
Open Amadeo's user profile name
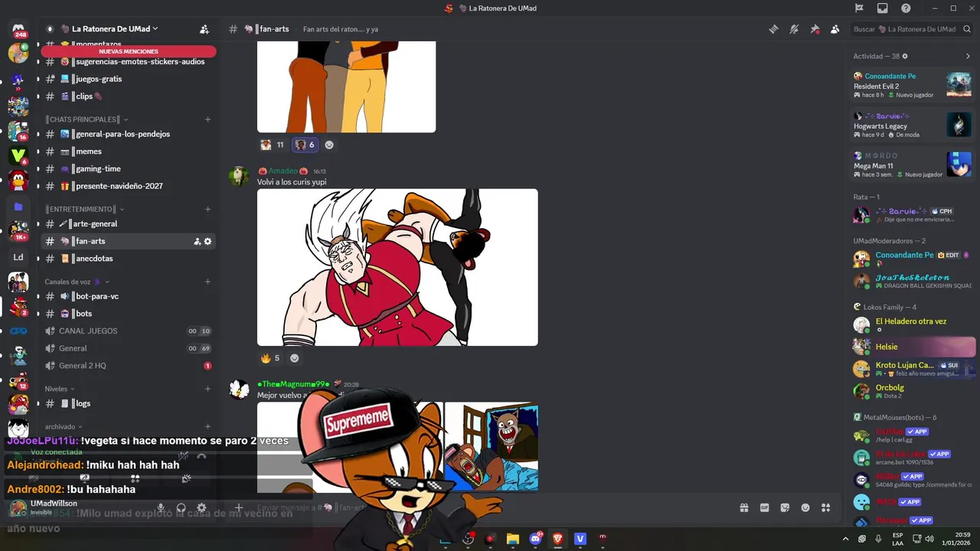point(283,171)
